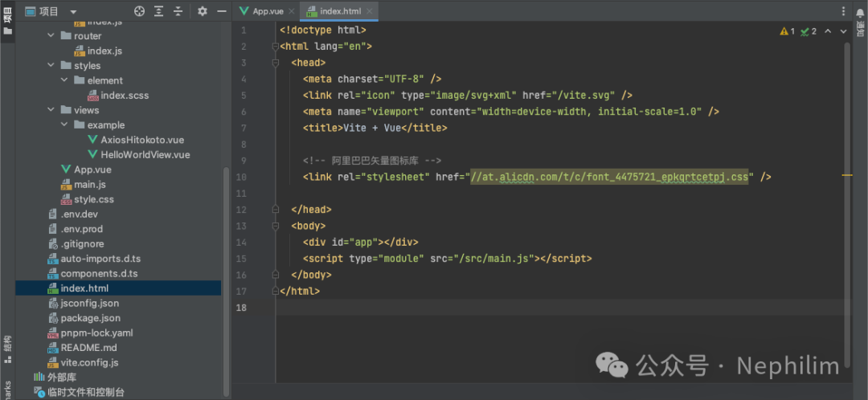Collapse the example folder

64,125
